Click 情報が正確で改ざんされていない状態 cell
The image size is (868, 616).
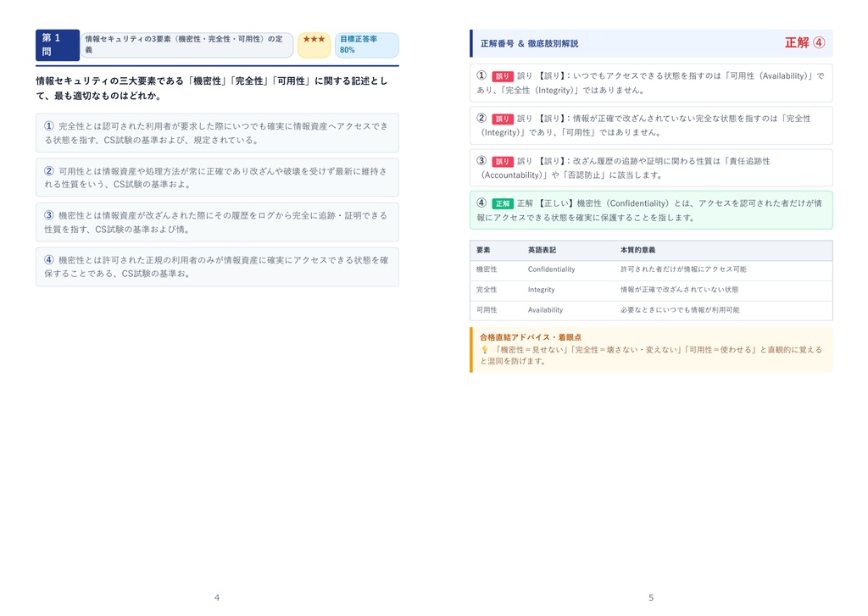[679, 290]
